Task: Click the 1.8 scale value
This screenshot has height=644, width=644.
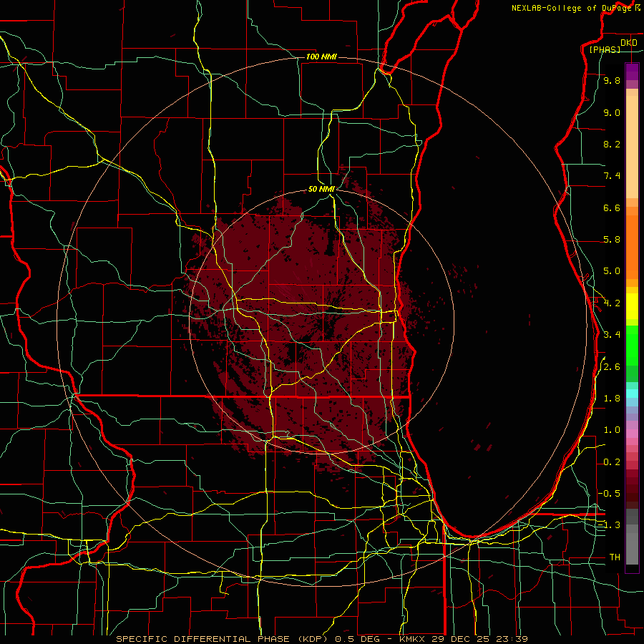Action: (x=612, y=399)
